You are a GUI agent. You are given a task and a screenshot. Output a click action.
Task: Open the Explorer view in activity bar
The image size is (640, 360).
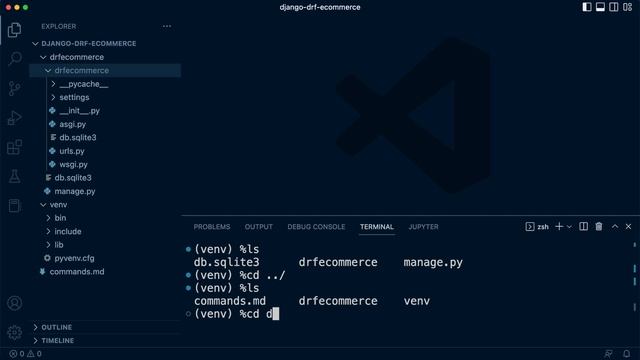14,30
